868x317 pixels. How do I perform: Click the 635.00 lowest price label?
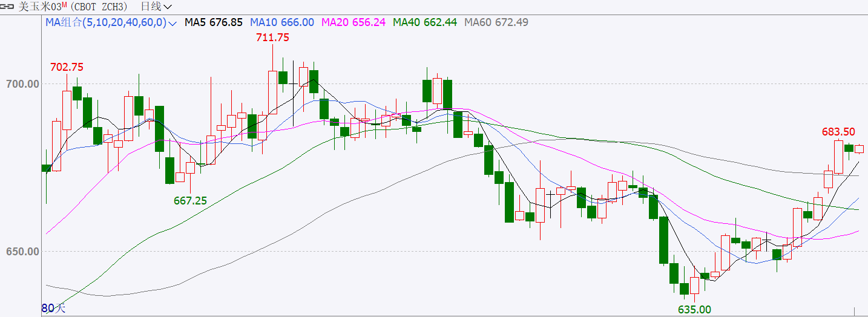click(x=694, y=310)
